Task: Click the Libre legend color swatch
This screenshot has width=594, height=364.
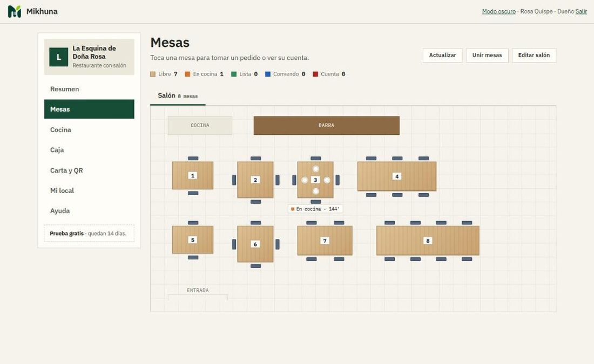Action: click(153, 74)
